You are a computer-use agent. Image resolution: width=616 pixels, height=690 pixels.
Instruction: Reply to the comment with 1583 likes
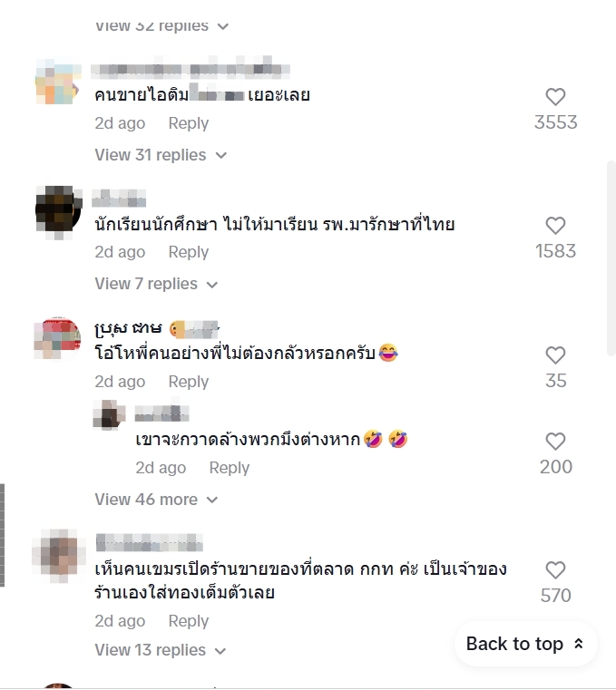(x=189, y=252)
